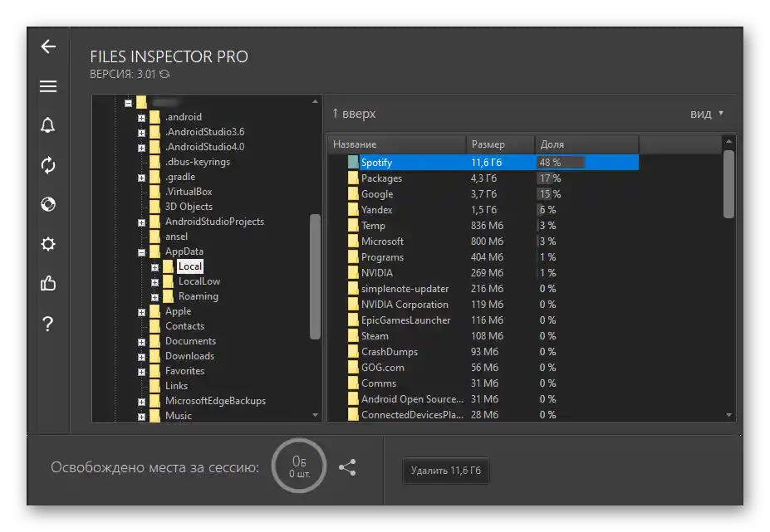Viewport: 770px width, 532px height.
Task: Click the Music folder icon in tree
Action: tap(154, 416)
